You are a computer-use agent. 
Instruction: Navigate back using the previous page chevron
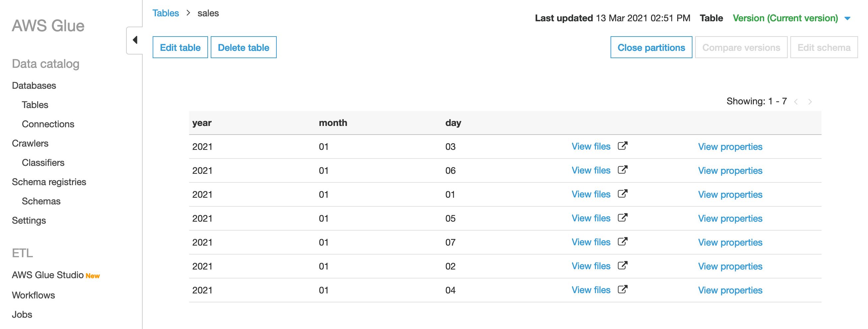point(796,101)
